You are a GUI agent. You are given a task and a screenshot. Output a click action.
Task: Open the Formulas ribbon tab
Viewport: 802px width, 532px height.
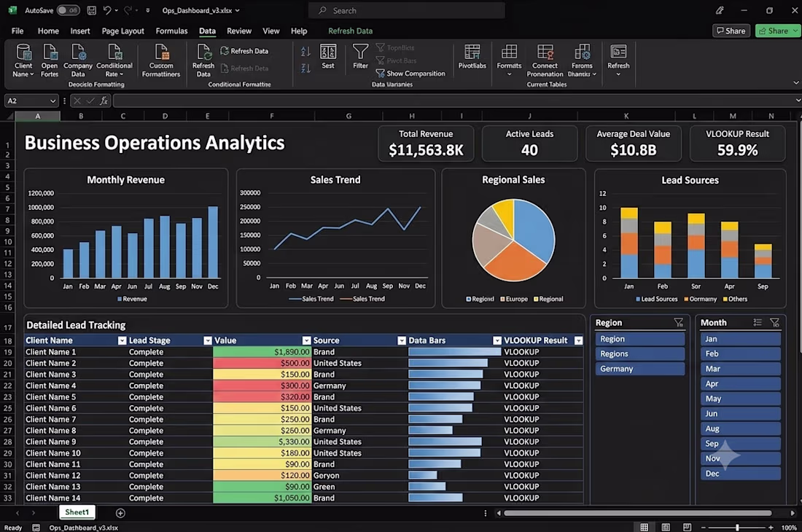coord(171,31)
